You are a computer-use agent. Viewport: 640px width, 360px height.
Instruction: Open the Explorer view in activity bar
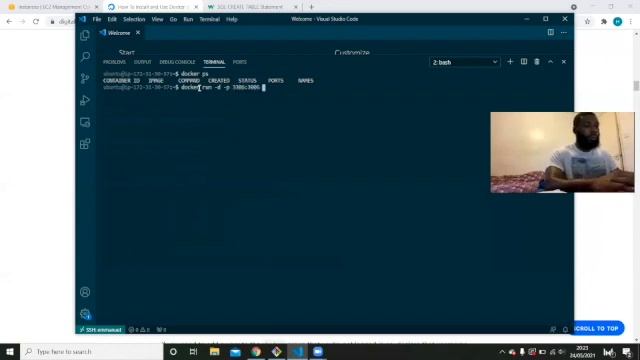pos(85,35)
